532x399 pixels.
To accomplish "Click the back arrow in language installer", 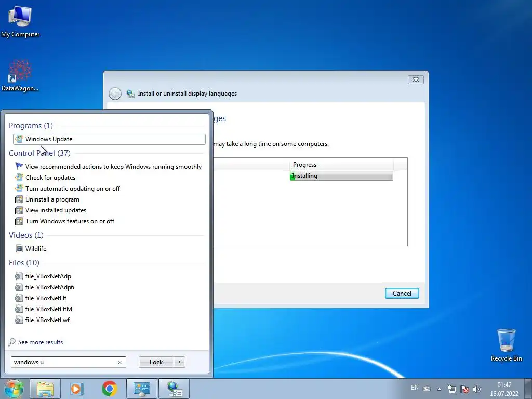I will click(x=115, y=94).
